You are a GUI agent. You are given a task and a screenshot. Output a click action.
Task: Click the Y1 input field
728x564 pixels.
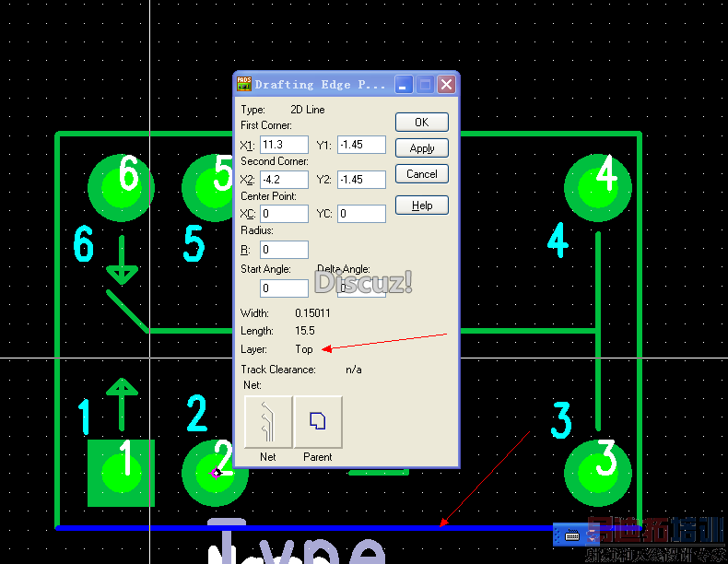click(x=361, y=145)
